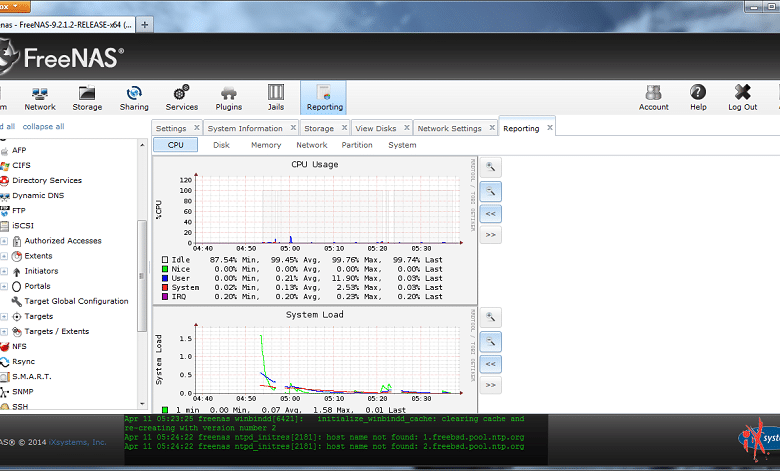Open a new browser tab
780x471 pixels.
click(144, 24)
